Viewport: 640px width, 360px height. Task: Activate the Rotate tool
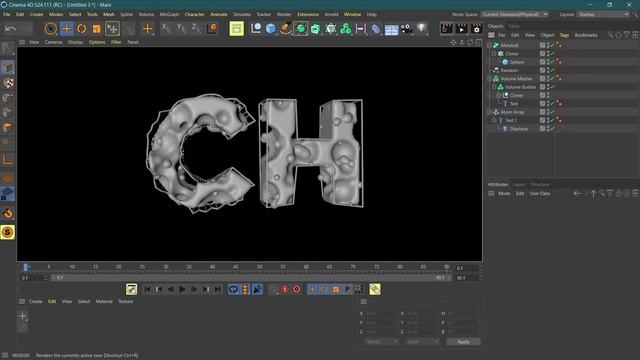tap(82, 29)
